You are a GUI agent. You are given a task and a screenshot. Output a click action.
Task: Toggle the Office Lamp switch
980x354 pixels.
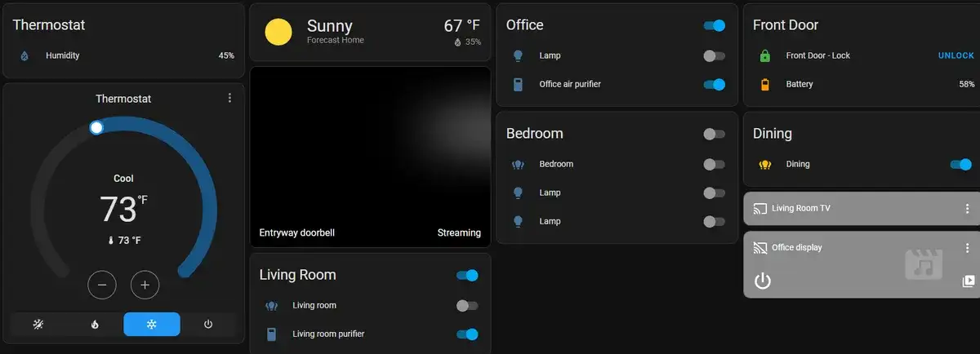coord(714,56)
